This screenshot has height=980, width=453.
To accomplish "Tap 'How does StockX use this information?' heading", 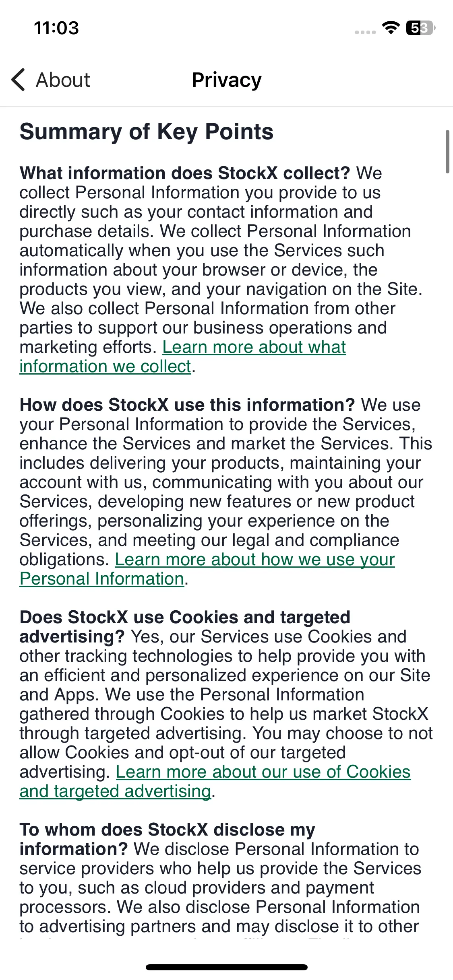I will (x=187, y=405).
